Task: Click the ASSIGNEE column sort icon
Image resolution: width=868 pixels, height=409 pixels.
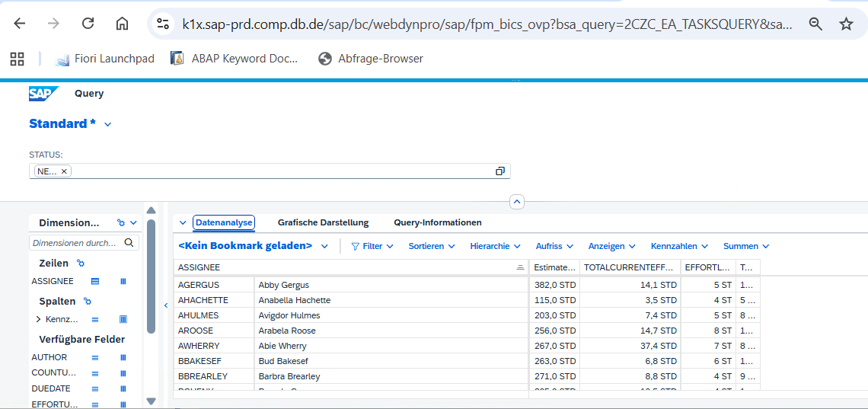Action: 520,267
